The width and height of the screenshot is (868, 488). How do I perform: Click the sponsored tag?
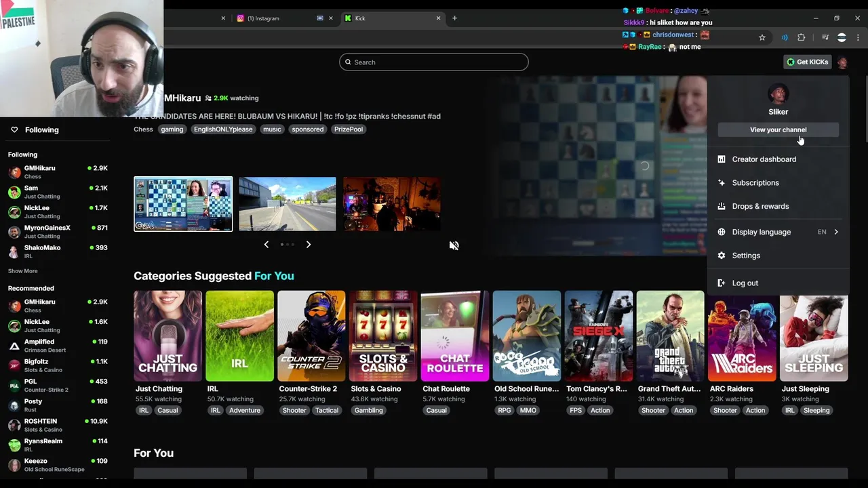pos(308,129)
